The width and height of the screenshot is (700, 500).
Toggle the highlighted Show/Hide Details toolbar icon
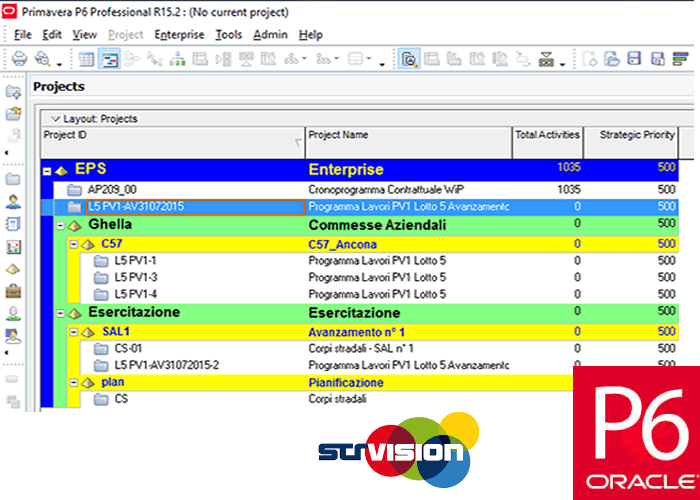point(409,59)
